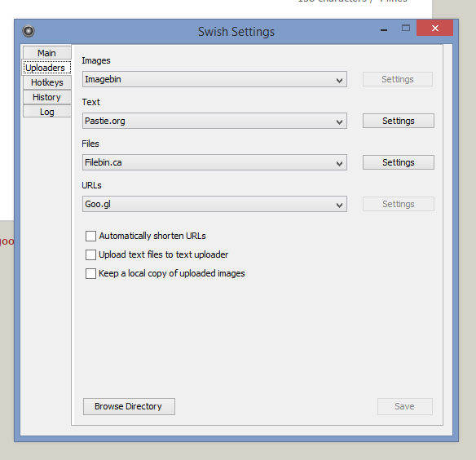Click the Files section label
The width and height of the screenshot is (476, 460).
click(x=90, y=144)
